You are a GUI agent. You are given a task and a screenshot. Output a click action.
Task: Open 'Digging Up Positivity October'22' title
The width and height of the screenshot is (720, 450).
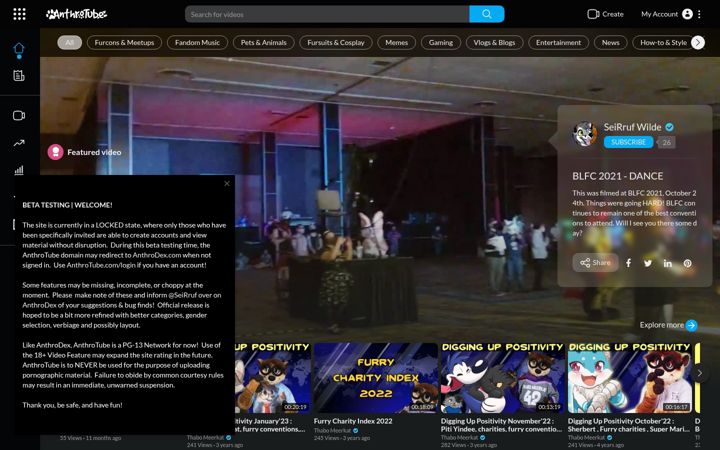(x=629, y=425)
